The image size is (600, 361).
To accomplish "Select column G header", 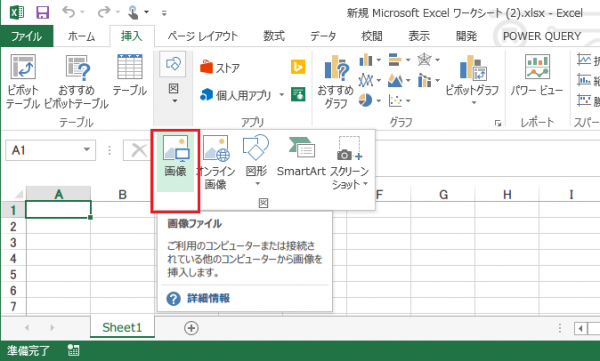I will coord(443,194).
